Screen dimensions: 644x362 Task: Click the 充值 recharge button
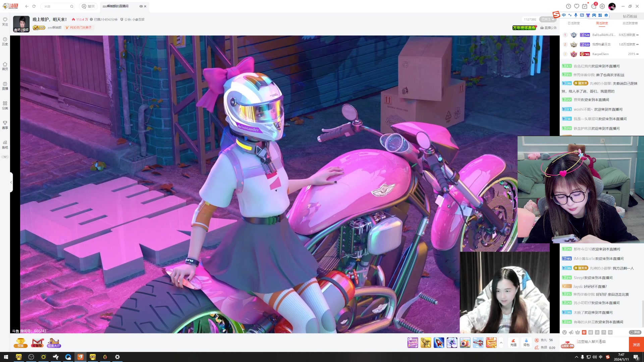[x=513, y=343]
